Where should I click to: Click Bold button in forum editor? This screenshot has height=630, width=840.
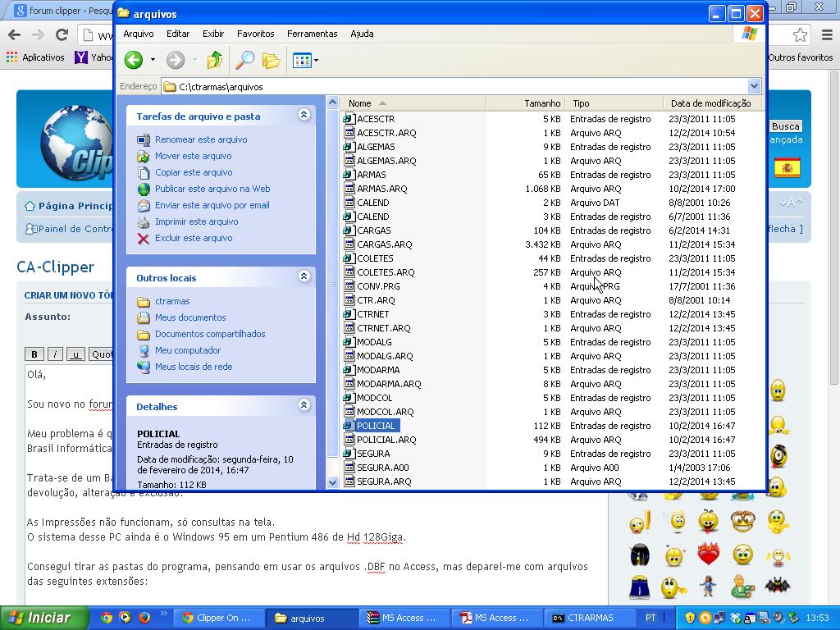click(34, 354)
